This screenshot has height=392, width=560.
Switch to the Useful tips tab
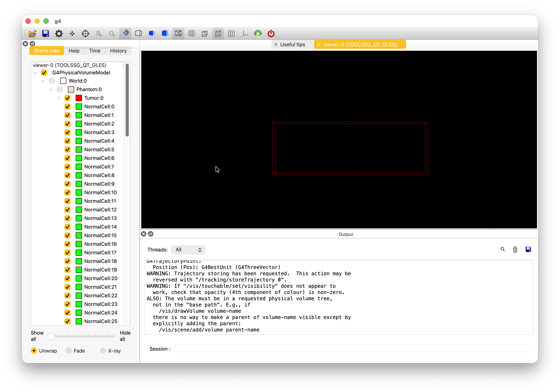coord(292,45)
